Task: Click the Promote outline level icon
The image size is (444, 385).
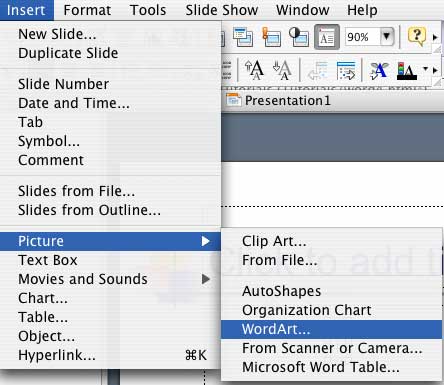Action: click(317, 70)
